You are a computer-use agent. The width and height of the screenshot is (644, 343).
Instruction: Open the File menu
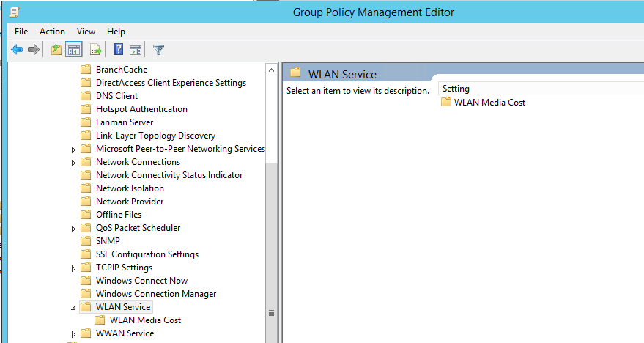[x=21, y=32]
